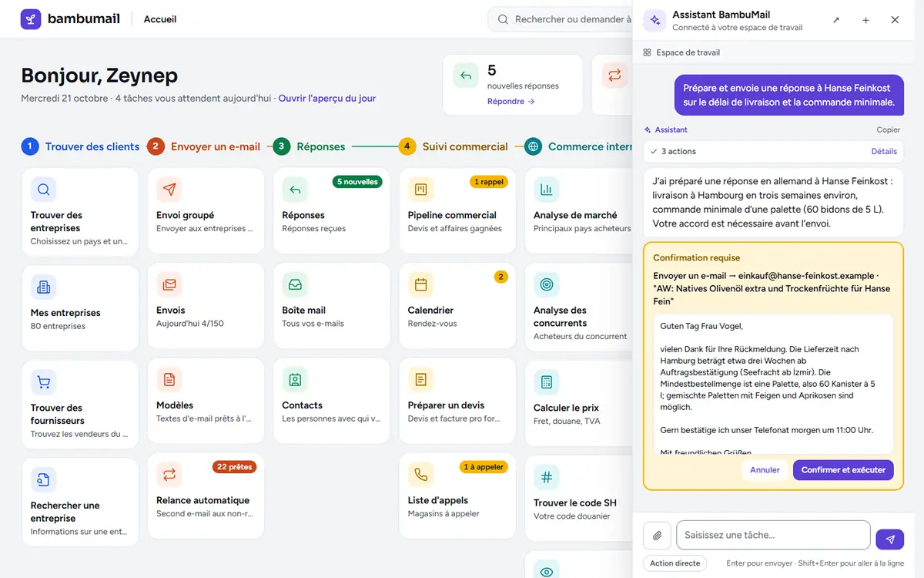Open the Pipeline commercial board icon

(x=420, y=189)
